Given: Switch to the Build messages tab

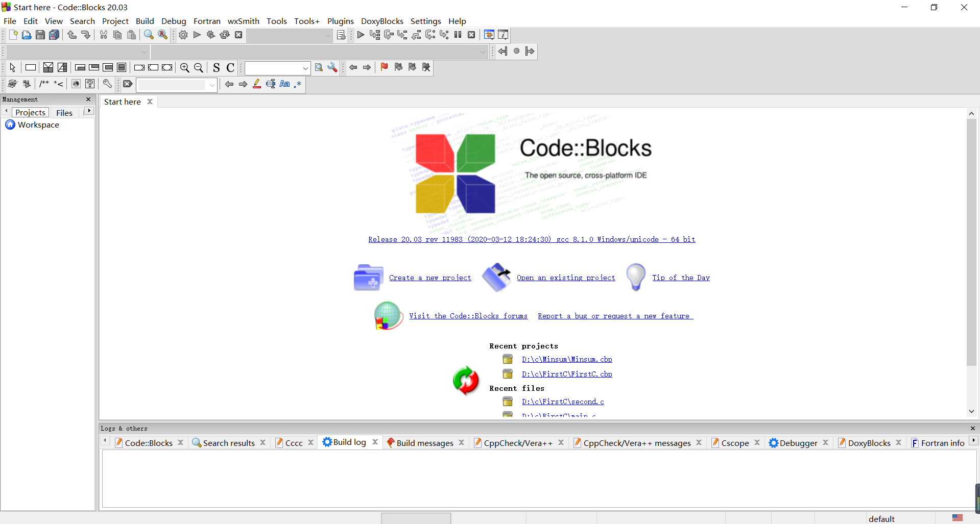Looking at the screenshot, I should [x=425, y=443].
